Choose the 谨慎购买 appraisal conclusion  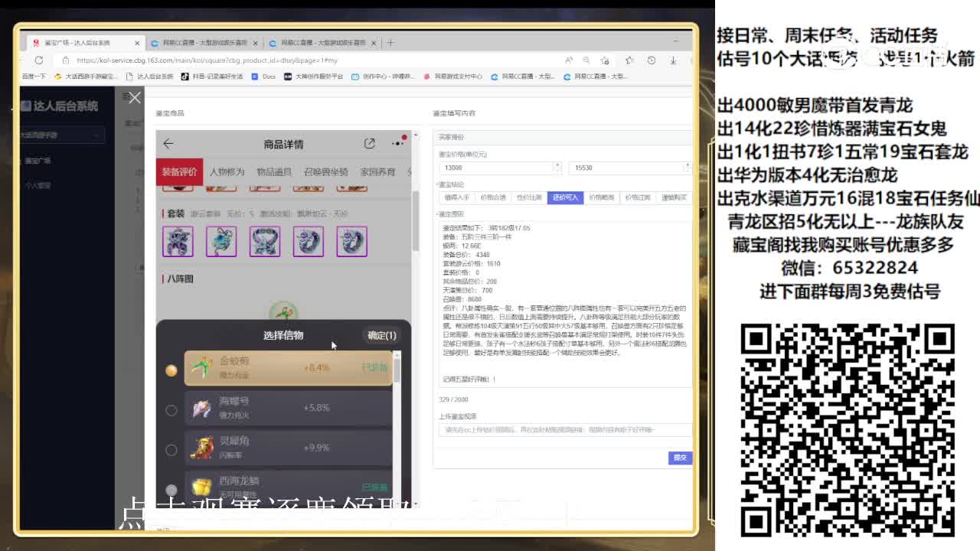coord(673,197)
